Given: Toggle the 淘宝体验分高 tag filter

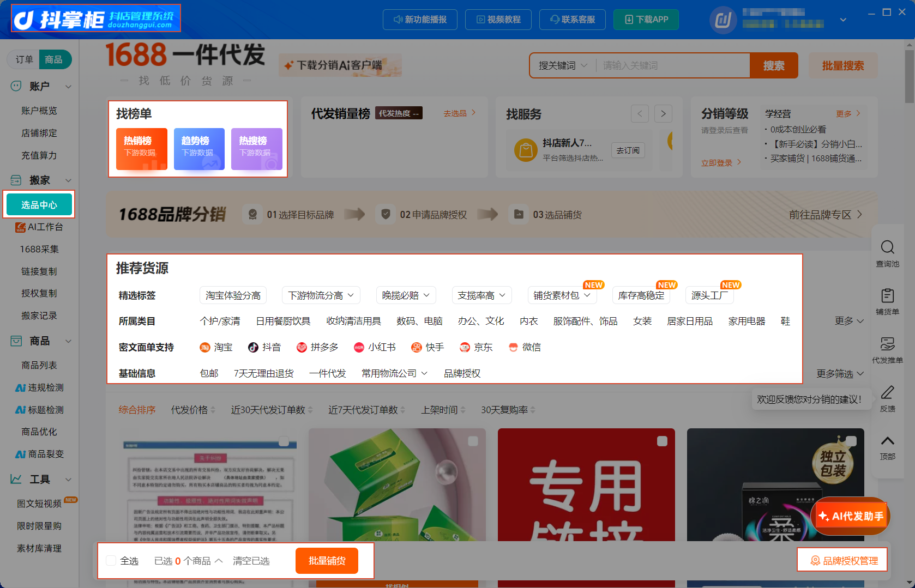Looking at the screenshot, I should pyautogui.click(x=233, y=295).
